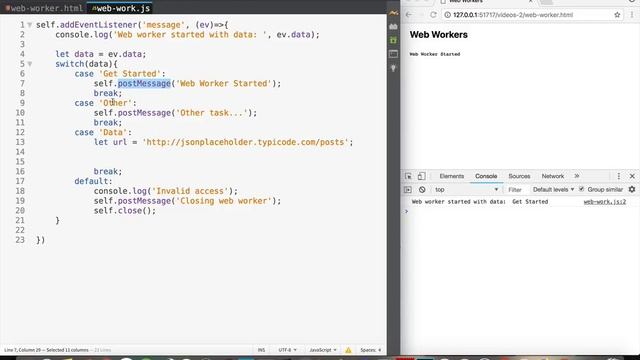Change the JavaScript language mode dropdown
Screen dimensions: 640x360
click(322, 350)
